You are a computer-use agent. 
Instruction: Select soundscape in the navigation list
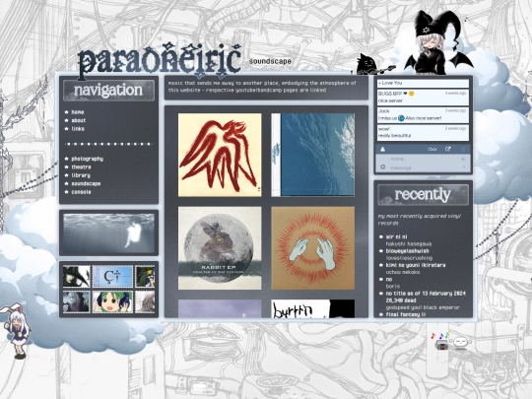(x=86, y=183)
